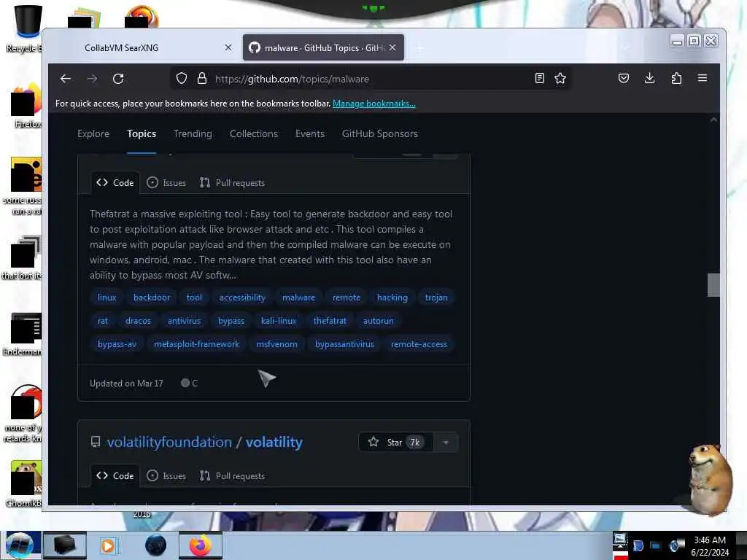Click the accessibility topic tag
The height and width of the screenshot is (560, 747).
242,297
